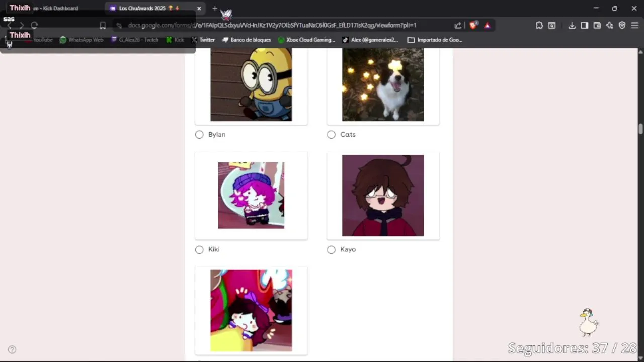Go forward in browser history
The height and width of the screenshot is (362, 644).
point(22,25)
